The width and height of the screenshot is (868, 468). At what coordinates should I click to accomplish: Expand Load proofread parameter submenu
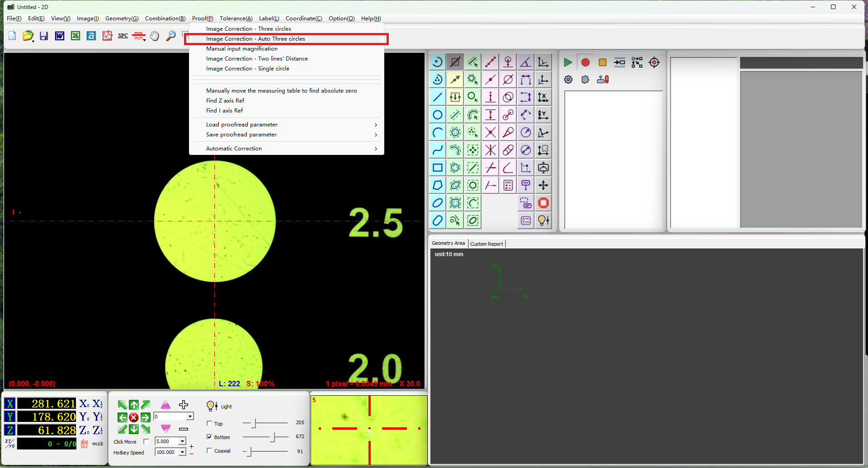click(287, 125)
